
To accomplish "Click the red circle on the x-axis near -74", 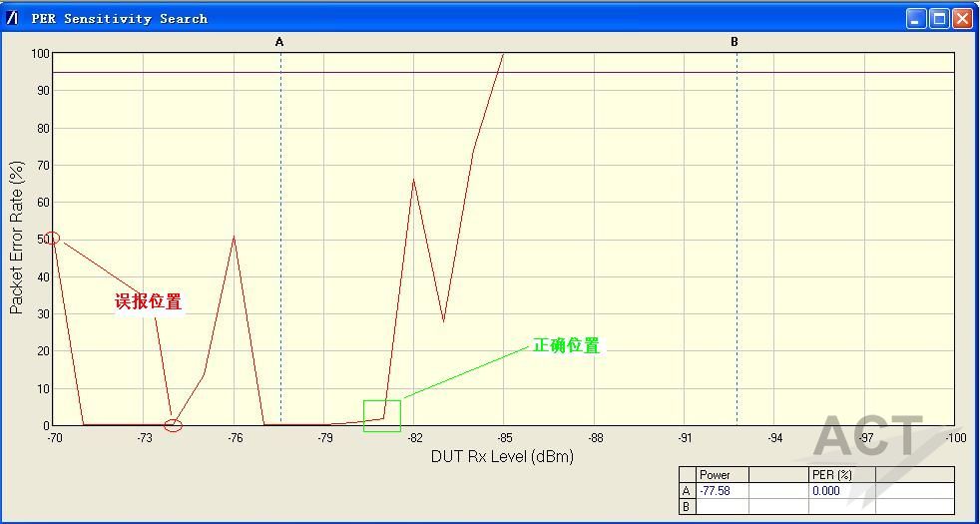I will [173, 426].
